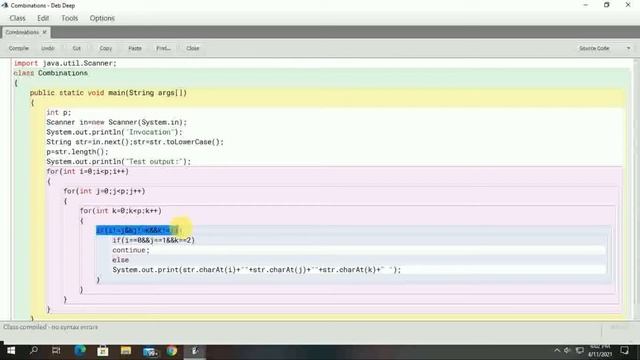Click the 'for(int i=0;i<p;i++)' line

88,171
